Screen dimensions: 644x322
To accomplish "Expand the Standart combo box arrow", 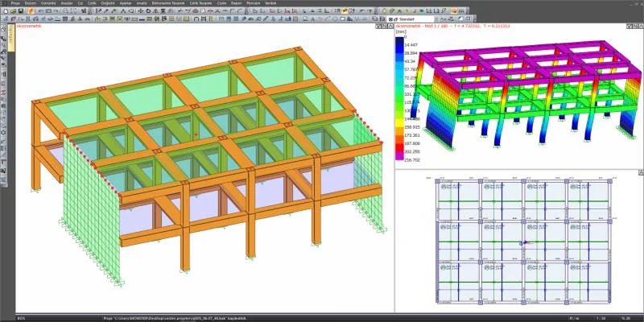I will (436, 19).
